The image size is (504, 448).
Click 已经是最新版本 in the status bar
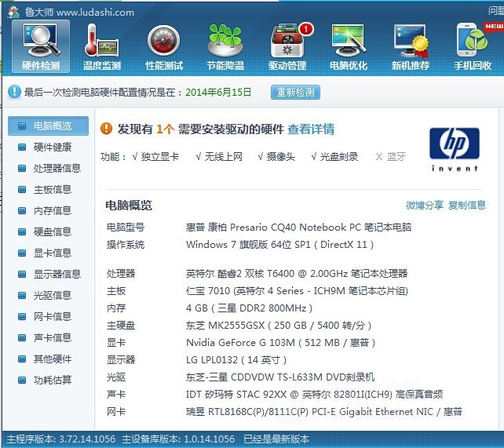point(276,439)
